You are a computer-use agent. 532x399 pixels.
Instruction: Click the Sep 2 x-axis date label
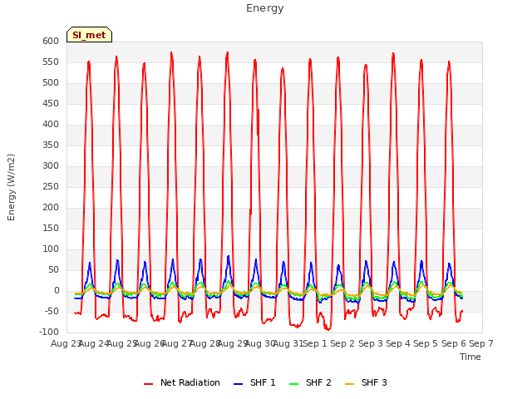pyautogui.click(x=342, y=343)
